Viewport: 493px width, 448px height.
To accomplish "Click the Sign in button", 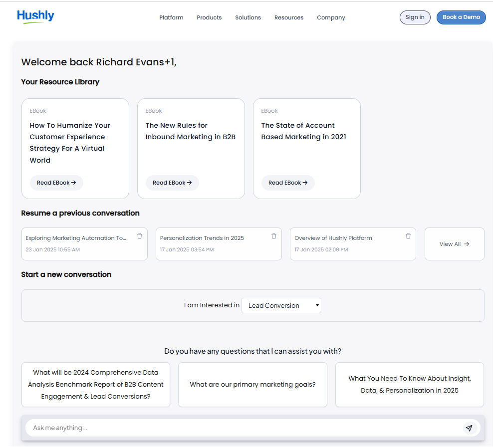I will (x=415, y=17).
